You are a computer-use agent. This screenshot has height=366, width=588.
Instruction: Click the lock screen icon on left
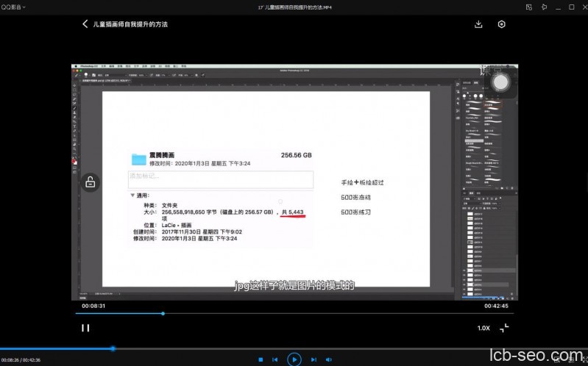pyautogui.click(x=89, y=183)
